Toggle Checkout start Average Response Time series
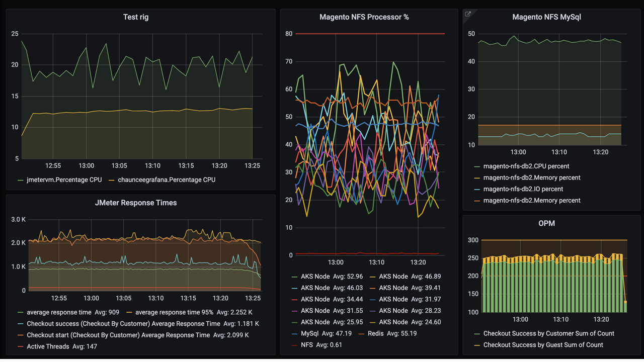The height and width of the screenshot is (362, 644). click(133, 335)
